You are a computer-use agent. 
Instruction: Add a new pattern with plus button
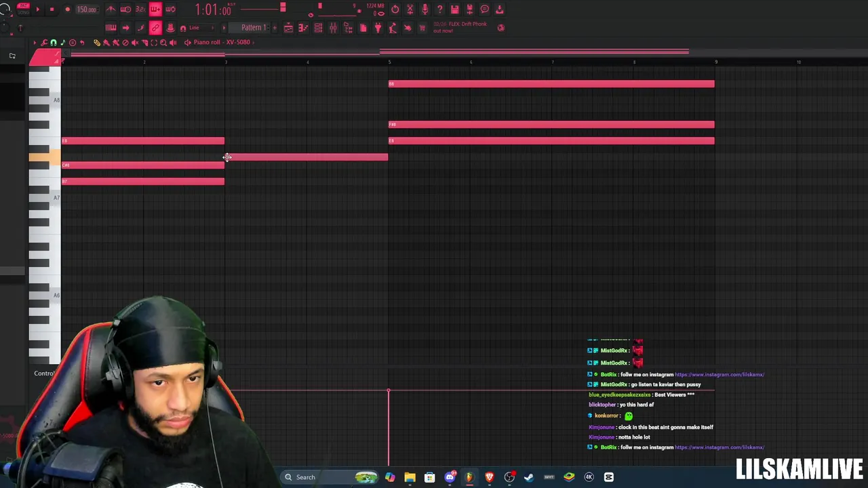point(274,28)
